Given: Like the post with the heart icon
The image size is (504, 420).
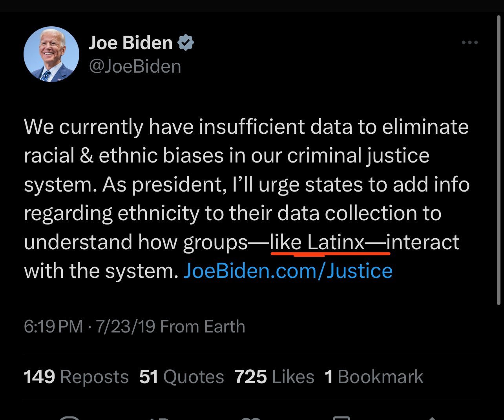Looking at the screenshot, I should tap(251, 418).
